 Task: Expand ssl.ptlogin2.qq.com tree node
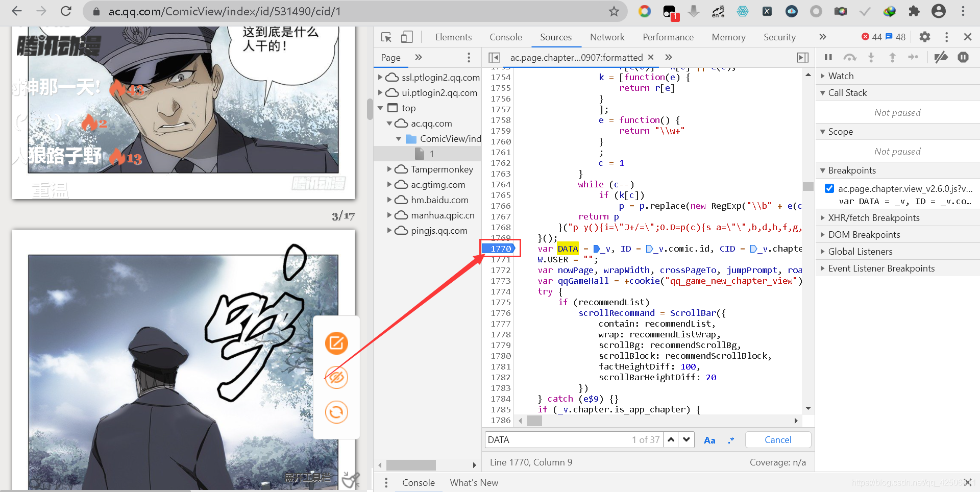click(380, 77)
